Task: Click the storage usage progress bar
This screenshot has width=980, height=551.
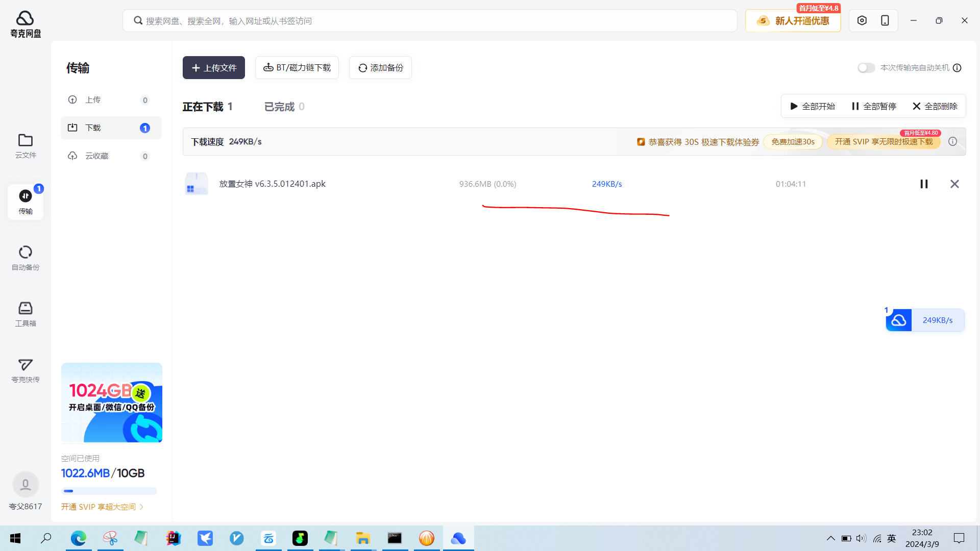Action: 109,491
